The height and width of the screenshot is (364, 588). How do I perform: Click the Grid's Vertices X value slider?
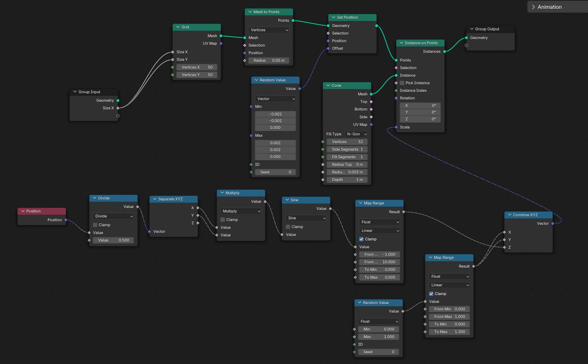[197, 67]
